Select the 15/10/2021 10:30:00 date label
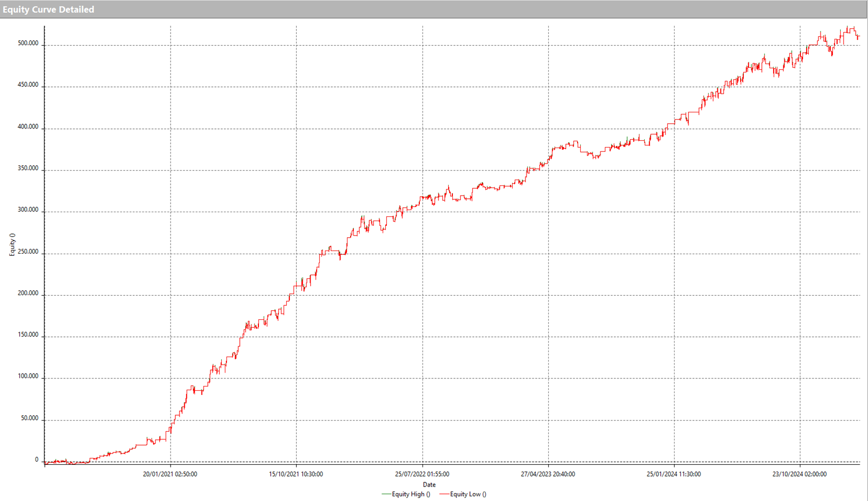The image size is (868, 501). coord(296,474)
